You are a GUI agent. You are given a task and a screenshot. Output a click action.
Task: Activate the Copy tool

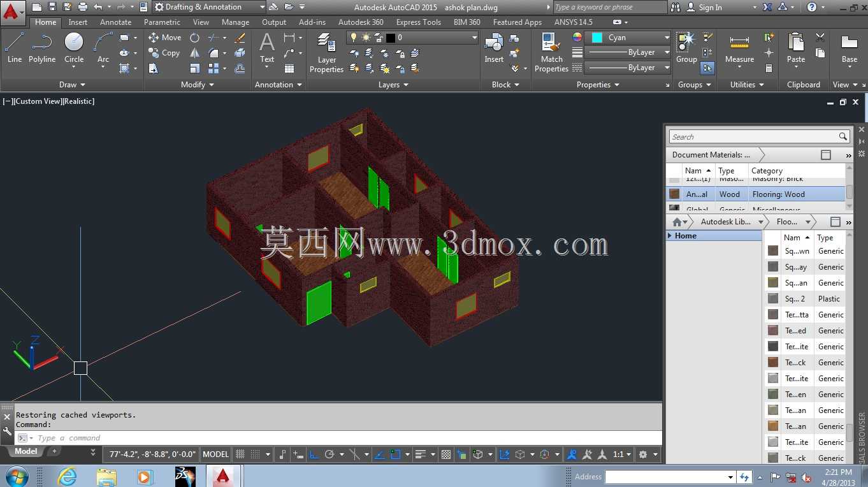tap(165, 53)
